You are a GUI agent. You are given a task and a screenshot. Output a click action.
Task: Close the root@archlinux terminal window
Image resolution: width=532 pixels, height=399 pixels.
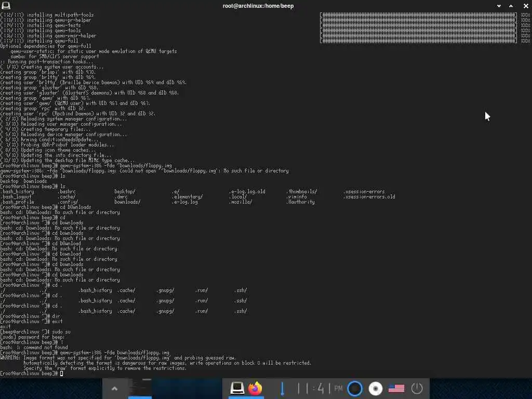tap(526, 6)
